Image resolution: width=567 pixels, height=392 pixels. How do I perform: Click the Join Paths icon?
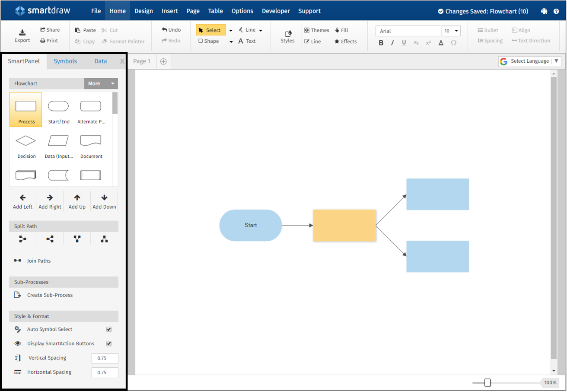[x=18, y=261]
